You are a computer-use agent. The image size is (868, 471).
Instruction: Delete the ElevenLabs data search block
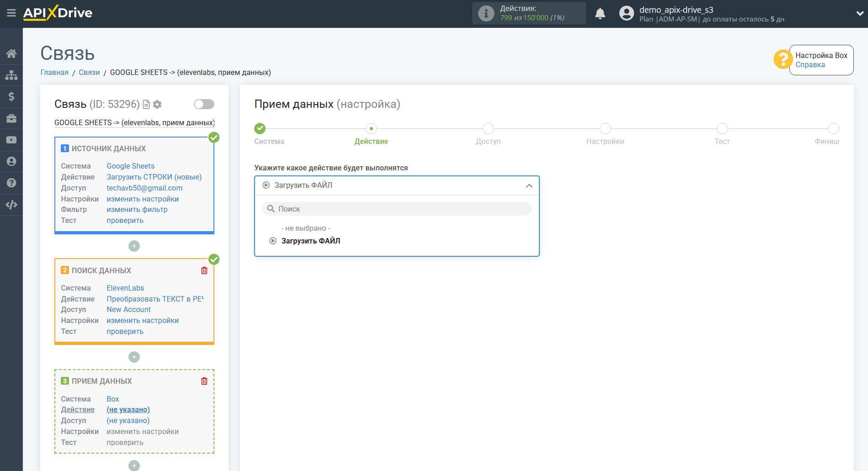click(204, 270)
